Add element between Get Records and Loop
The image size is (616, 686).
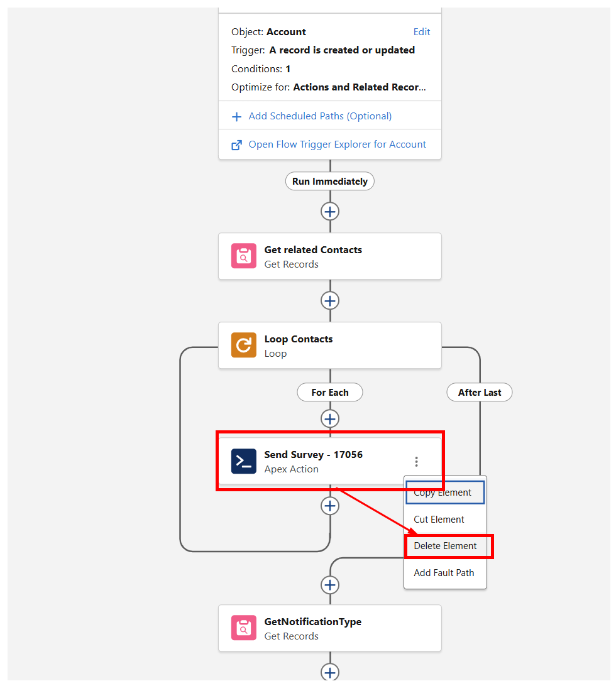330,300
